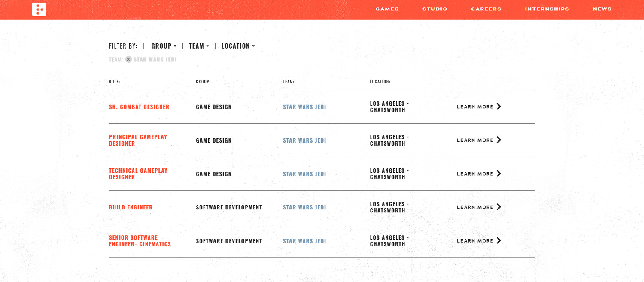Go to the Games menu

coord(387,9)
